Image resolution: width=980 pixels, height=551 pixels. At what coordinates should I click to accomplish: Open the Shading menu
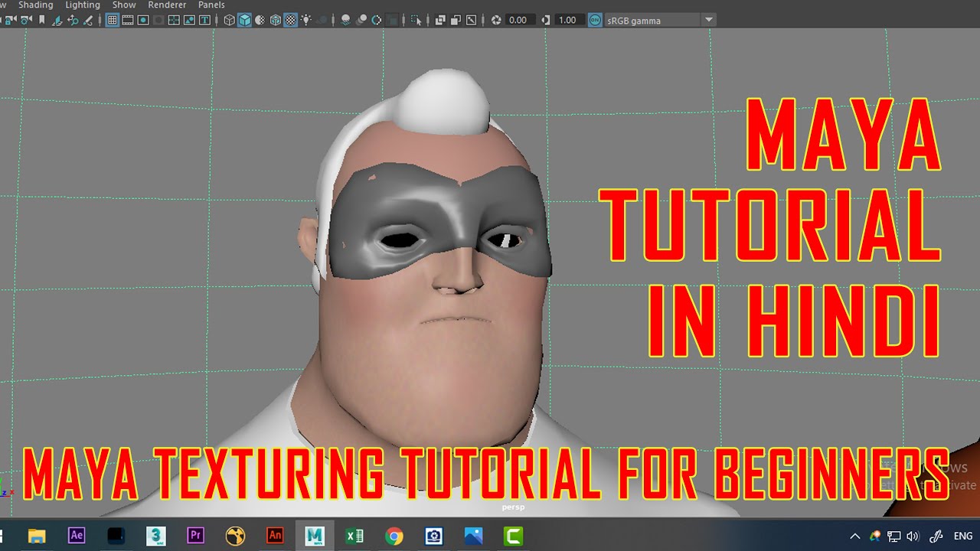point(35,5)
